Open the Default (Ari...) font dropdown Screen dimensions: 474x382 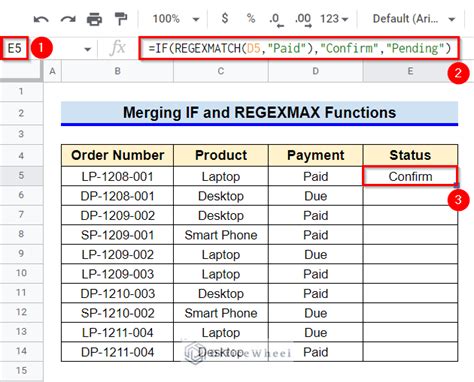(414, 19)
